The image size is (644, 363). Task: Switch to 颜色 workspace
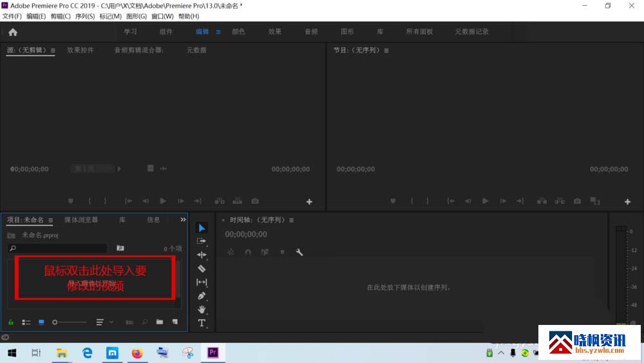(x=239, y=32)
